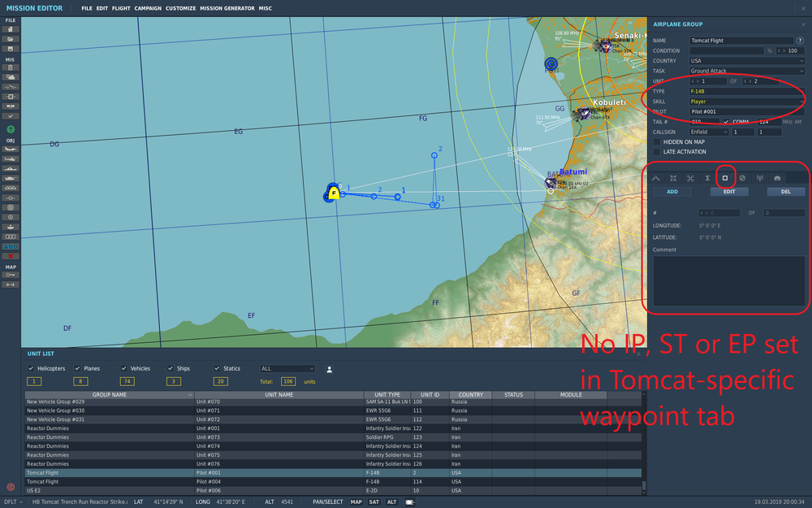Select the add ship group tool
The image size is (812, 508).
11,168
